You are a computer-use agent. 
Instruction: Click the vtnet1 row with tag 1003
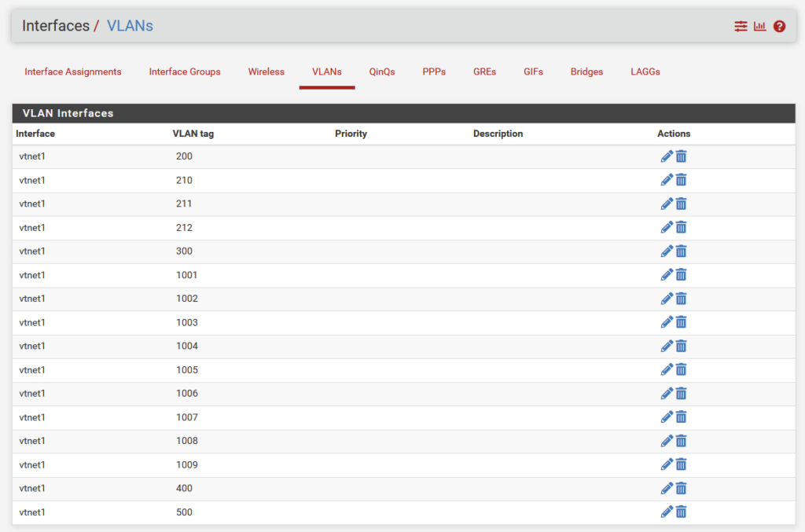tap(32, 322)
